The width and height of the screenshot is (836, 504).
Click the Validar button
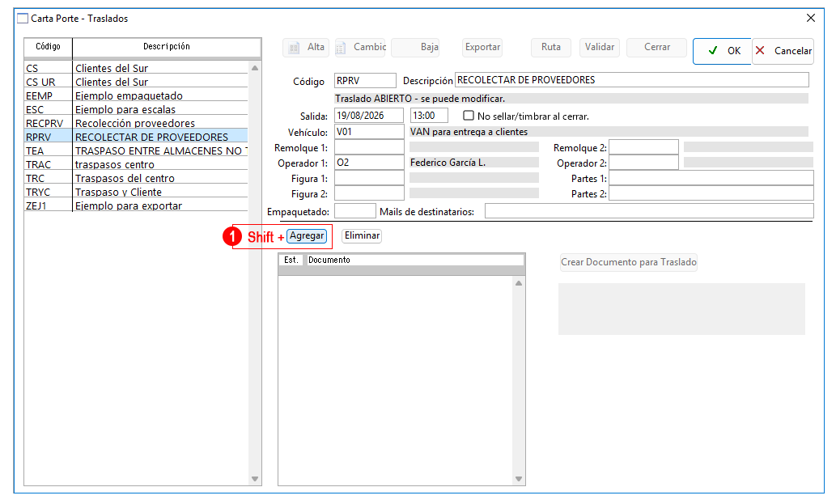point(599,48)
